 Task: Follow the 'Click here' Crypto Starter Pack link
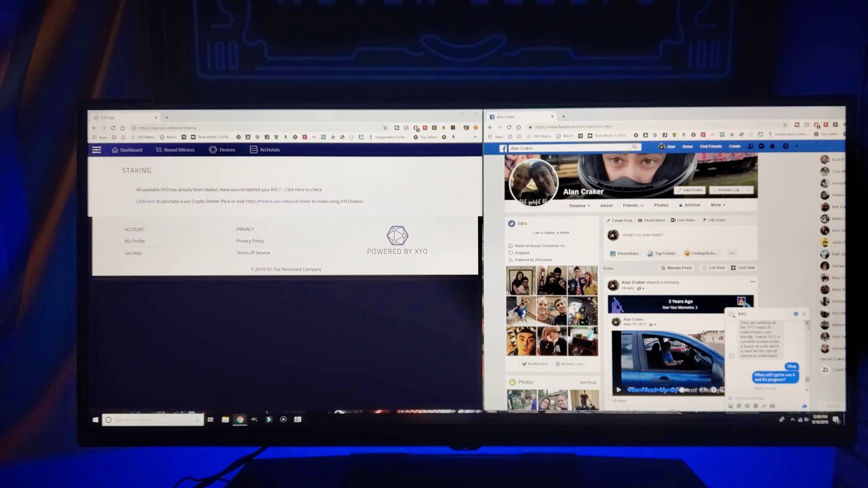146,201
